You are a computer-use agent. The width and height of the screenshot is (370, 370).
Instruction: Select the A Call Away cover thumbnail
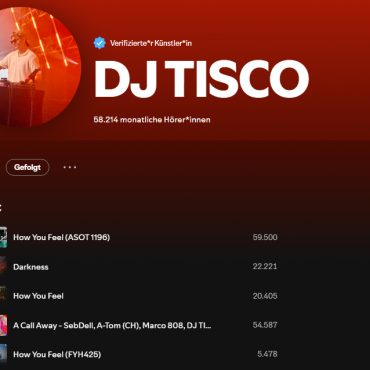[x=3, y=325]
